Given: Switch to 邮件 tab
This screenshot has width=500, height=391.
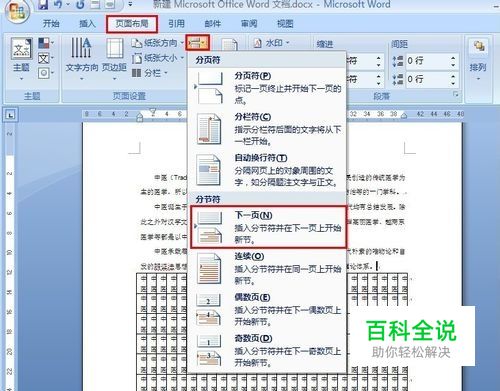Looking at the screenshot, I should click(213, 24).
